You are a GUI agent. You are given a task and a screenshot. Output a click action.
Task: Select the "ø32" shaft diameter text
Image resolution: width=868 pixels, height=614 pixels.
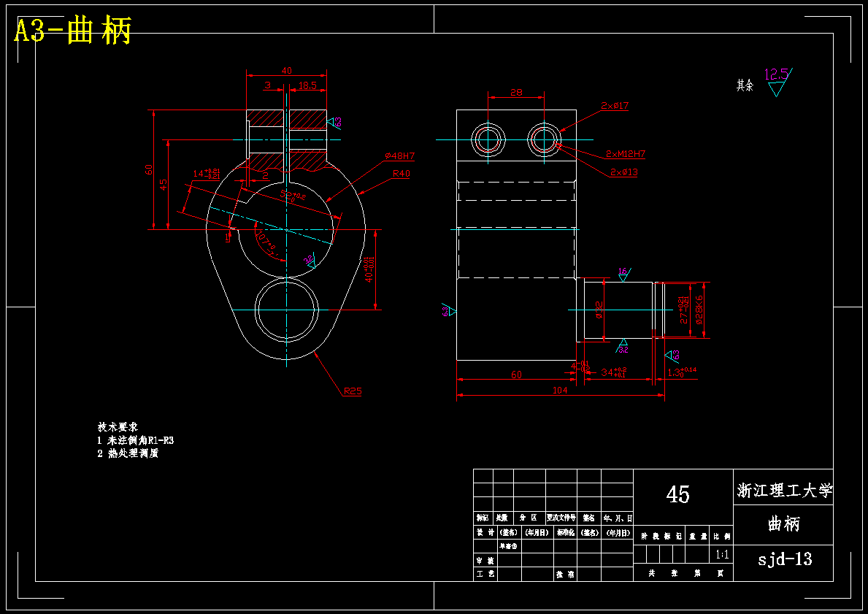pos(599,310)
